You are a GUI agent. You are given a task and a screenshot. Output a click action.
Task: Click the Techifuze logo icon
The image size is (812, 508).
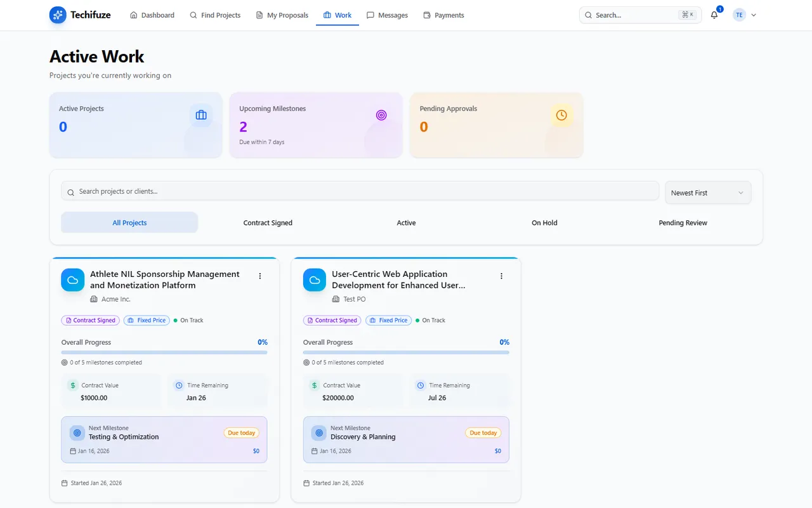tap(58, 15)
